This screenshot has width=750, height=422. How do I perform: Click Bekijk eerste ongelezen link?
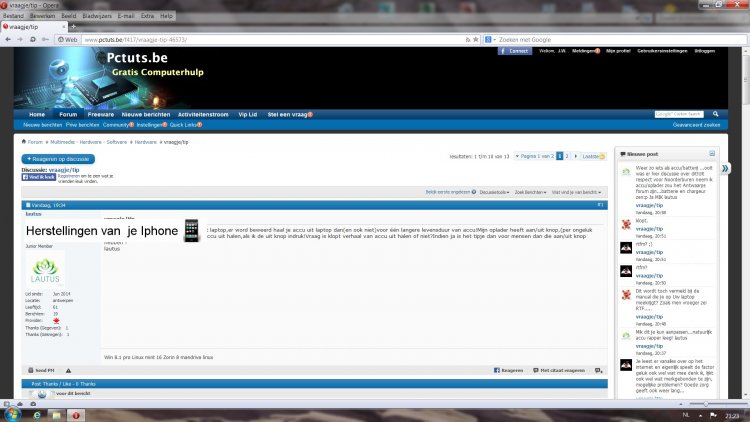click(x=451, y=192)
